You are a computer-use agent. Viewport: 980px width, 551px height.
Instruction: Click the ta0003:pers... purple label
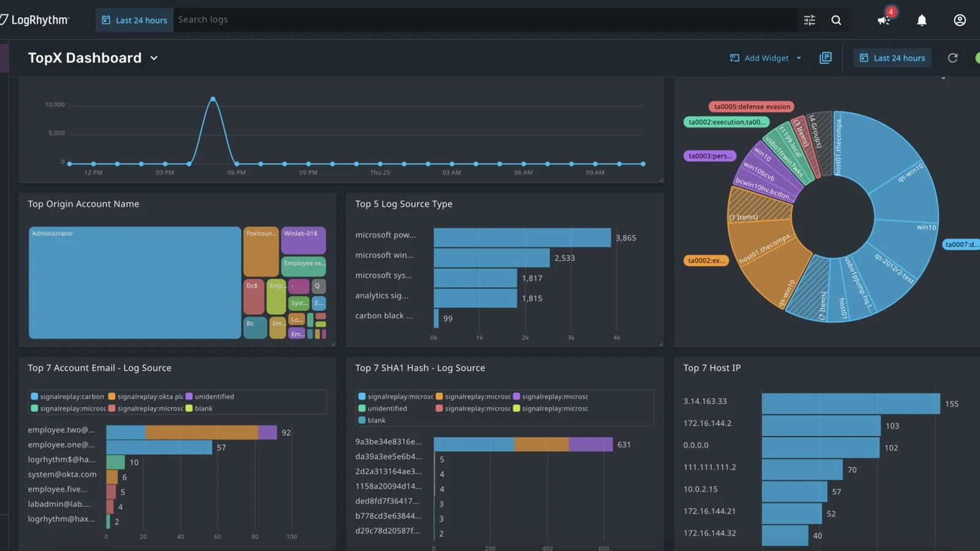710,156
